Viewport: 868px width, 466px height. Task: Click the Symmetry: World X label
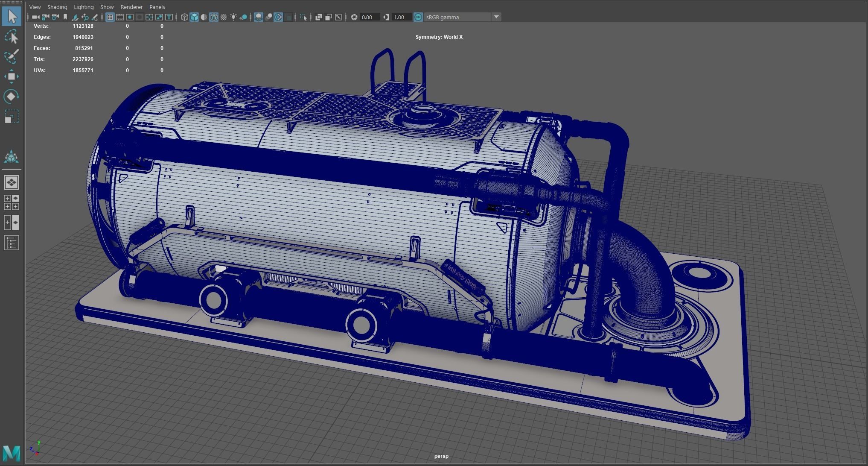pyautogui.click(x=439, y=37)
